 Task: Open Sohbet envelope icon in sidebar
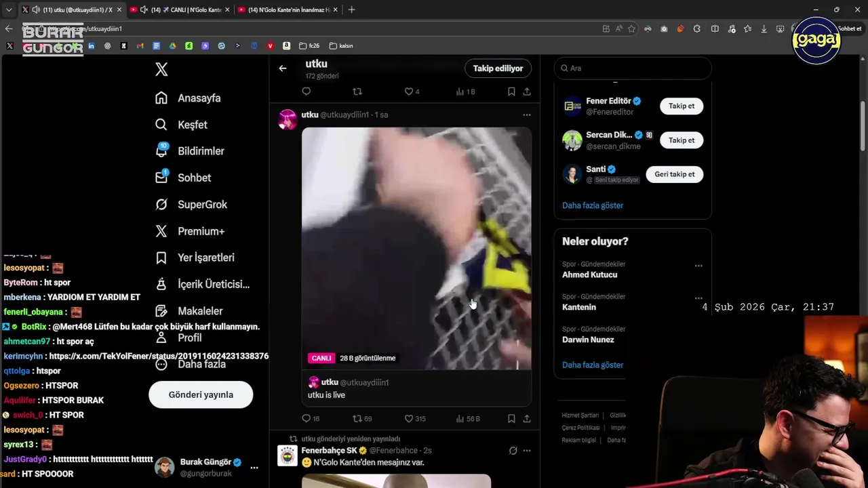(161, 177)
